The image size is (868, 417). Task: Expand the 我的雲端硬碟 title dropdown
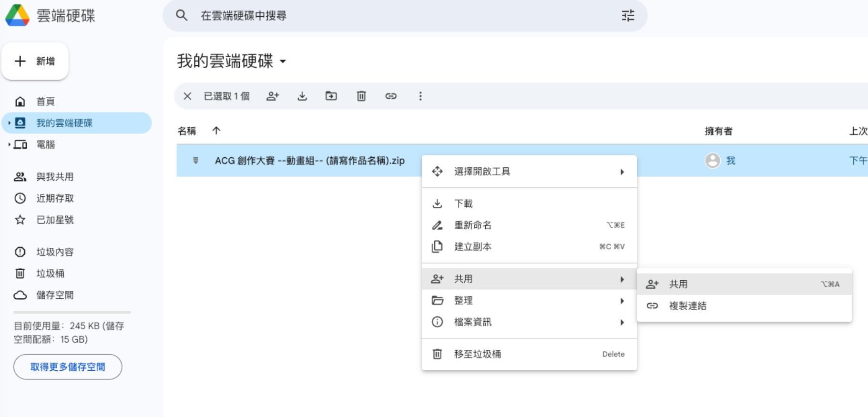pyautogui.click(x=283, y=61)
